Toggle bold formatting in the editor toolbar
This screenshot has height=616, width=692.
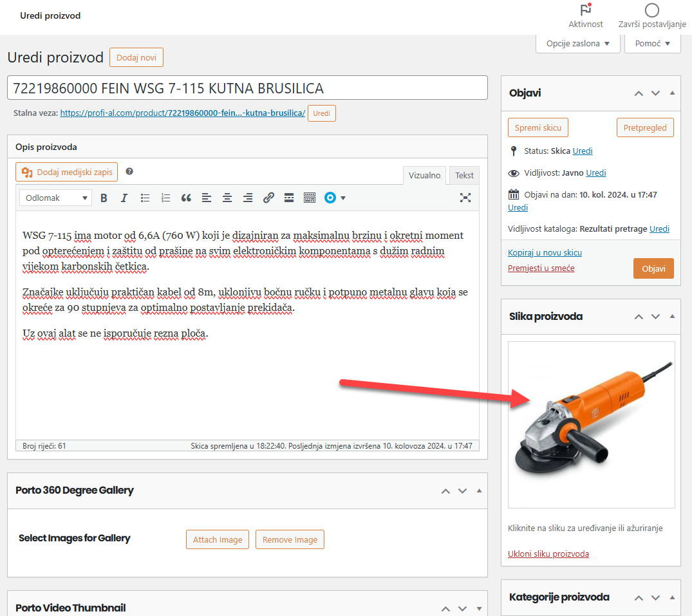[x=104, y=198]
